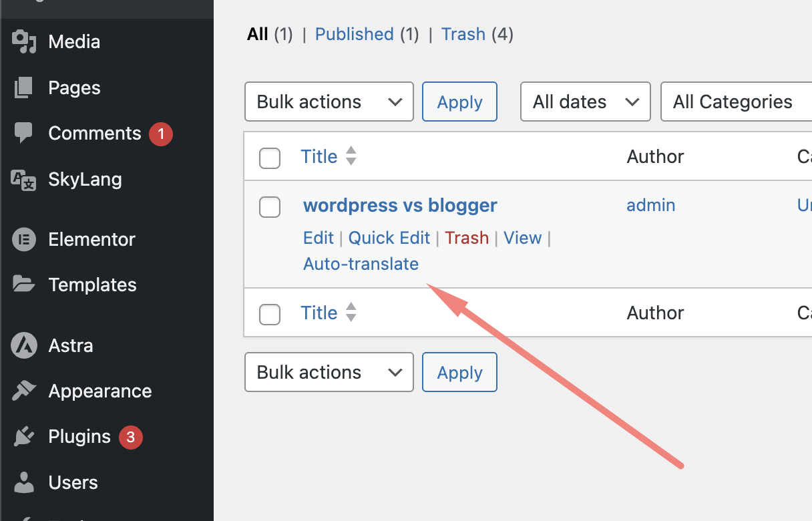Open the All Categories dropdown
The image size is (812, 521).
[x=735, y=102]
